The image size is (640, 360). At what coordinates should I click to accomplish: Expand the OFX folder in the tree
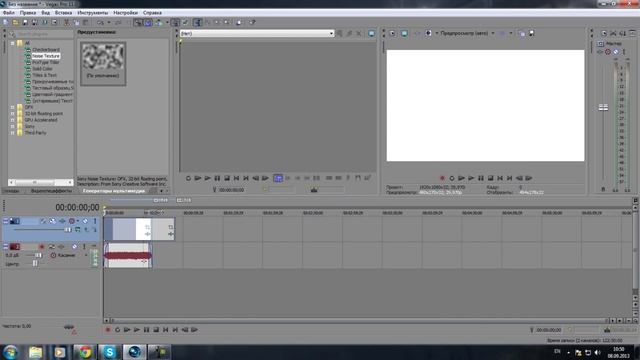pyautogui.click(x=12, y=107)
